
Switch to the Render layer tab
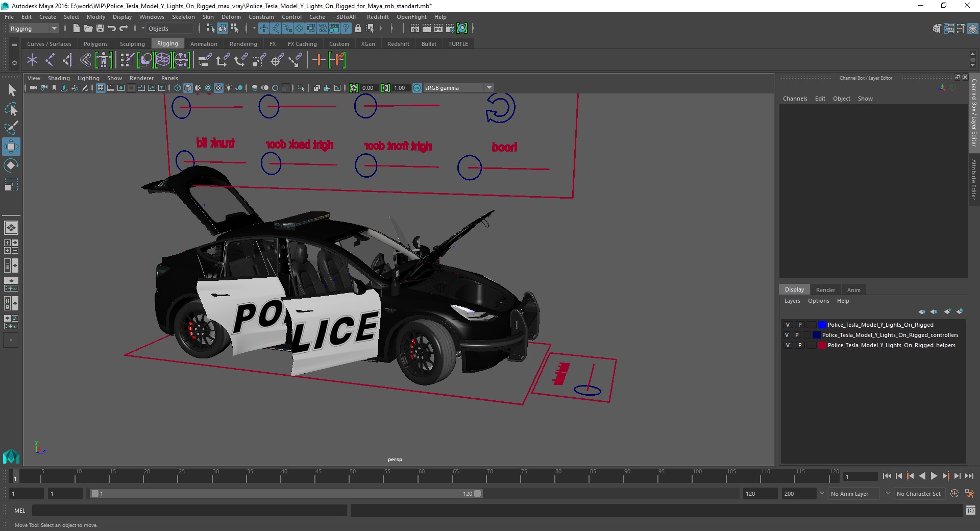pyautogui.click(x=825, y=289)
